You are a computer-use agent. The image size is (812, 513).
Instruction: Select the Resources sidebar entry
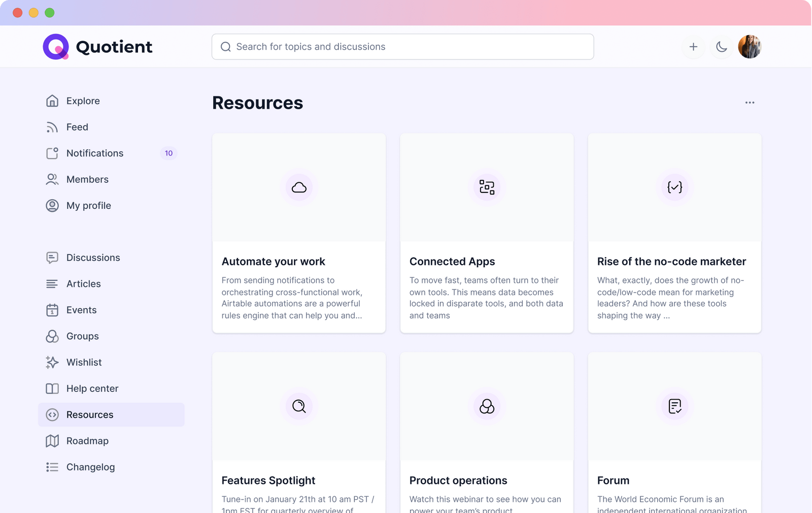pyautogui.click(x=90, y=414)
